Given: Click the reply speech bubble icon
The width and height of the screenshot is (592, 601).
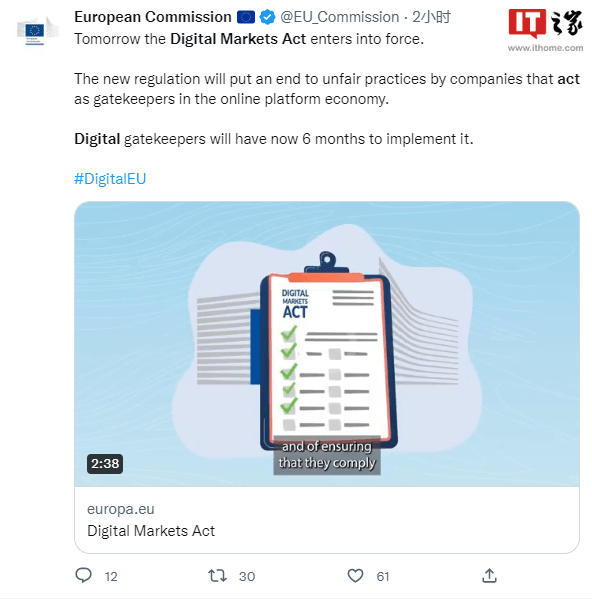Looking at the screenshot, I should [x=83, y=575].
